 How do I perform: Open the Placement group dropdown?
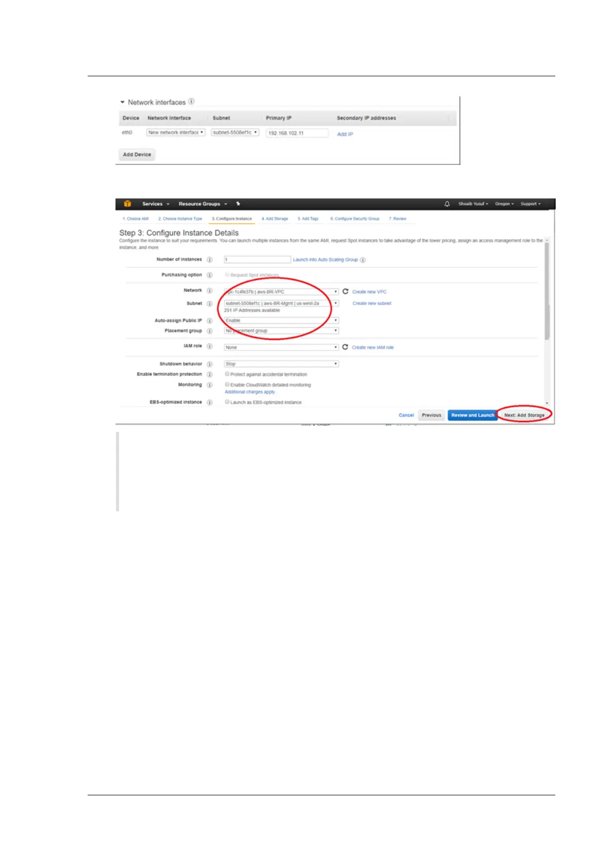(x=281, y=331)
